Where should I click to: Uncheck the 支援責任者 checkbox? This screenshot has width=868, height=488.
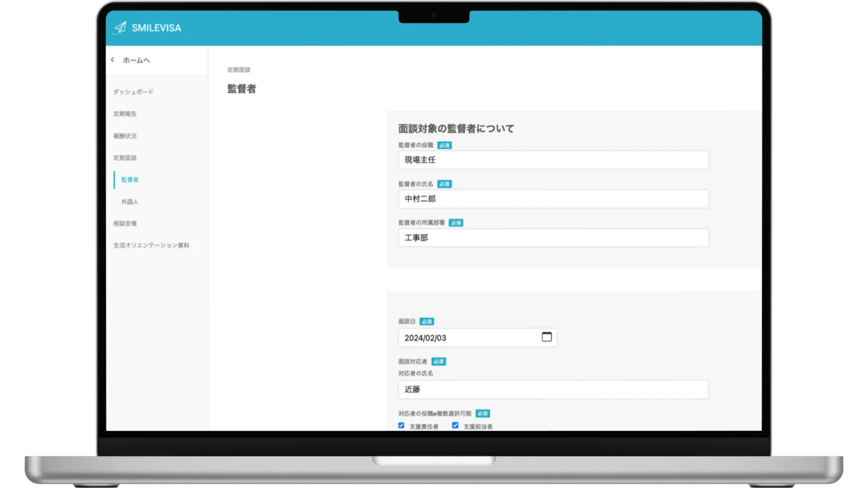pos(401,426)
